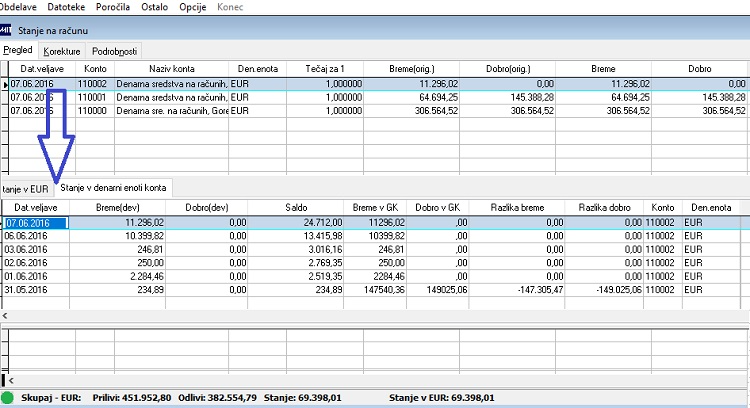
Task: Click left arrow of bottom horizontal scrollbar
Action: pos(11,381)
